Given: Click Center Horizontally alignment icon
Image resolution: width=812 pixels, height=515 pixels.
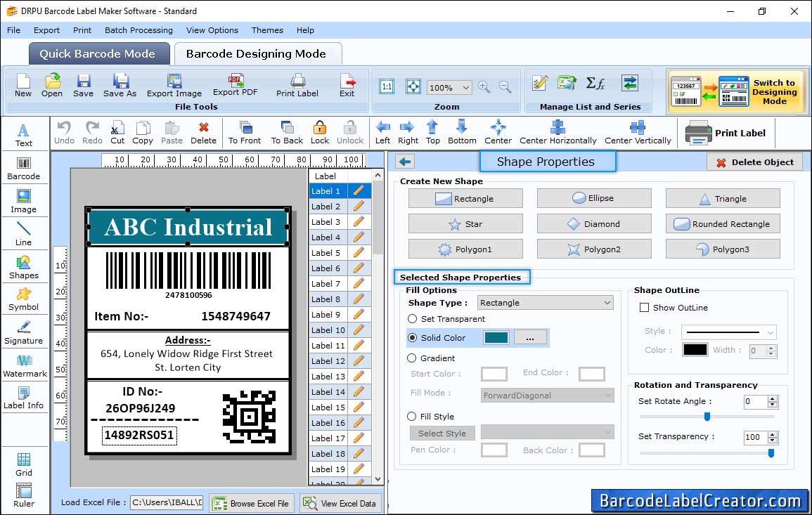Looking at the screenshot, I should [558, 133].
